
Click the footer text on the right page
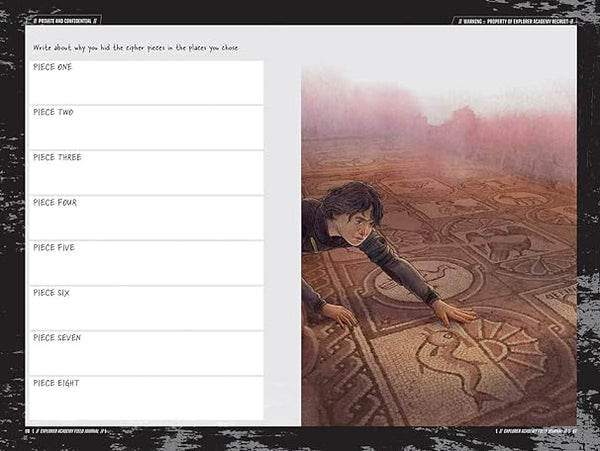(536, 431)
